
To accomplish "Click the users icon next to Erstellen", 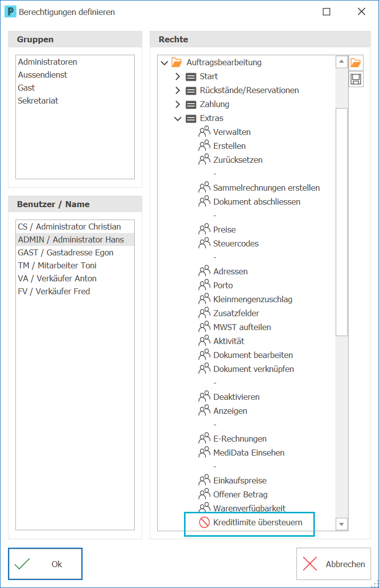I will [204, 145].
